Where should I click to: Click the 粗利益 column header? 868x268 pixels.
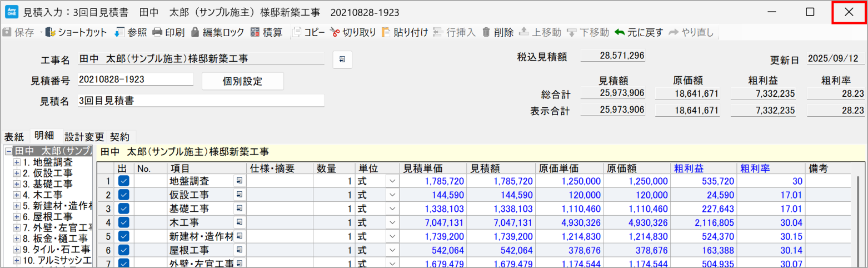click(x=687, y=168)
